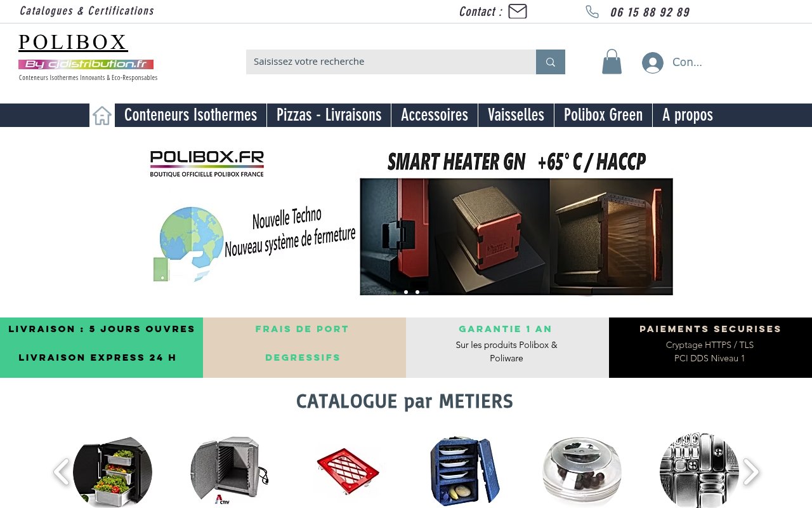Go to home via house icon
This screenshot has height=508, width=812.
[102, 116]
